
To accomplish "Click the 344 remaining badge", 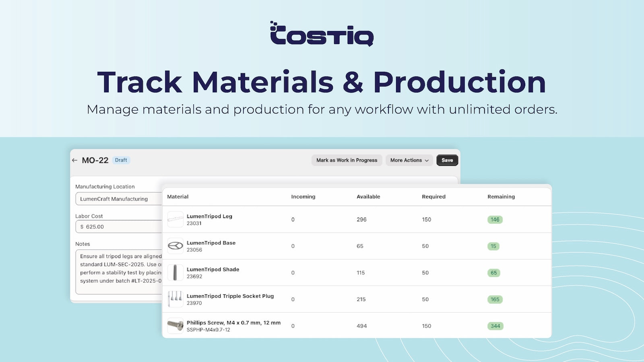I will [x=495, y=326].
